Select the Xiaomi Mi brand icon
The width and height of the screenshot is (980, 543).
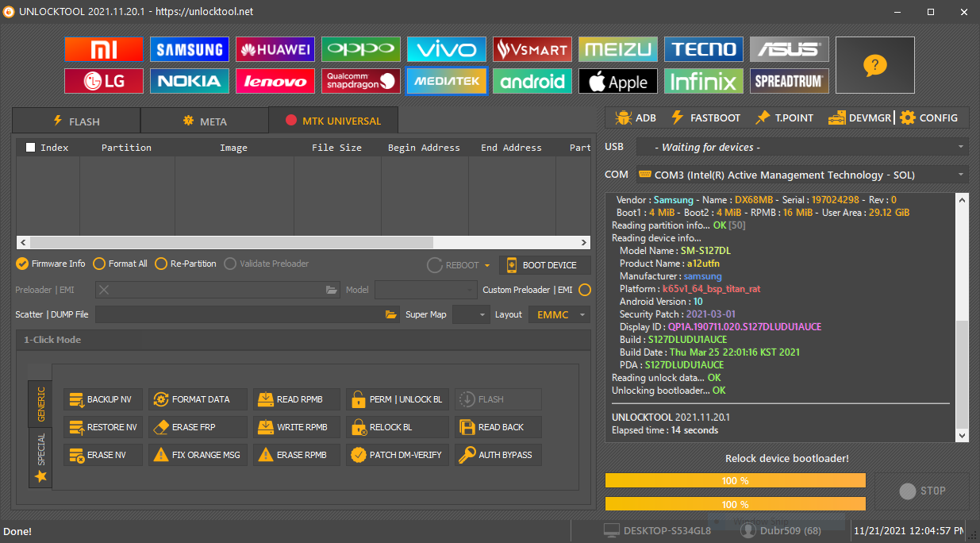pyautogui.click(x=104, y=49)
